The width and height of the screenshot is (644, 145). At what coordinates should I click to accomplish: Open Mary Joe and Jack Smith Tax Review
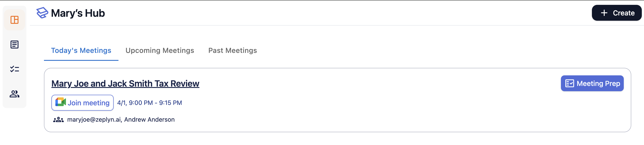pyautogui.click(x=125, y=84)
